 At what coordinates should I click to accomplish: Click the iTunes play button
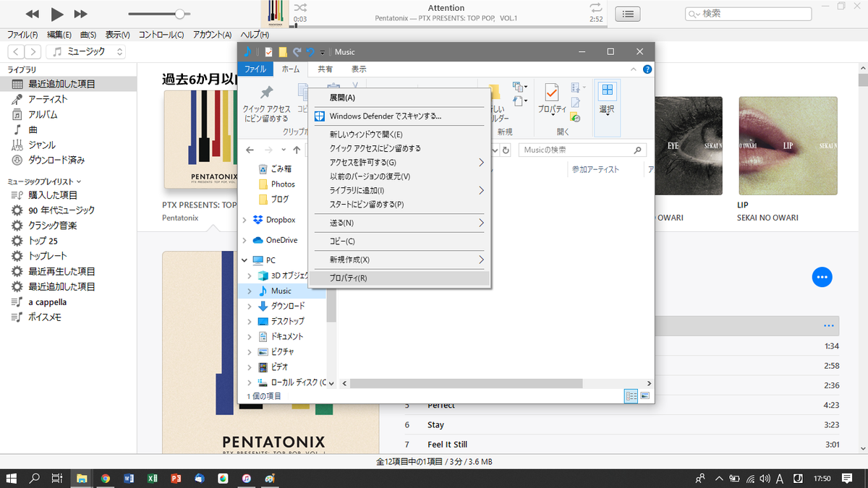(57, 14)
